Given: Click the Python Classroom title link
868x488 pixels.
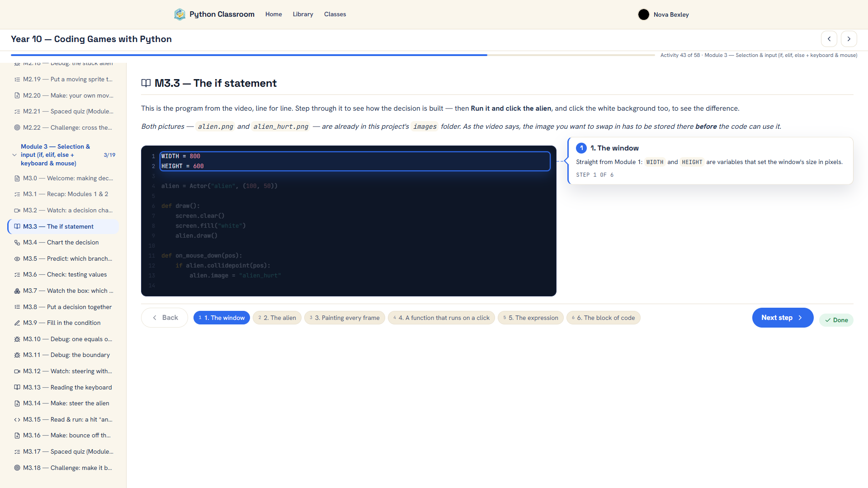Looking at the screenshot, I should (x=222, y=14).
